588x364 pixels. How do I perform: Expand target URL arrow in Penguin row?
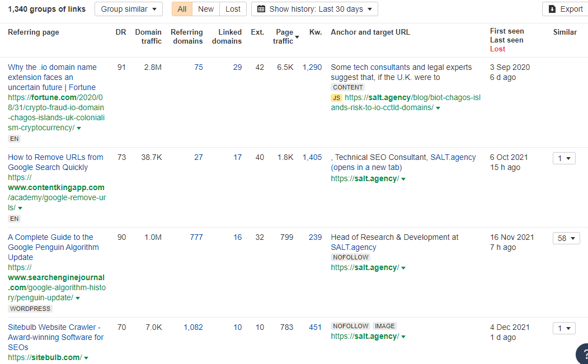[403, 268]
